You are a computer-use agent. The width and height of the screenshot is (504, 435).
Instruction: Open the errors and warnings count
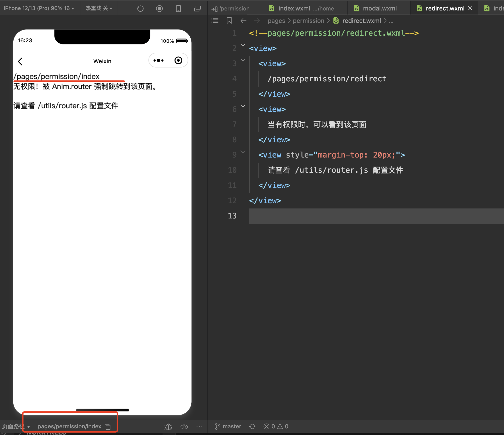(276, 426)
